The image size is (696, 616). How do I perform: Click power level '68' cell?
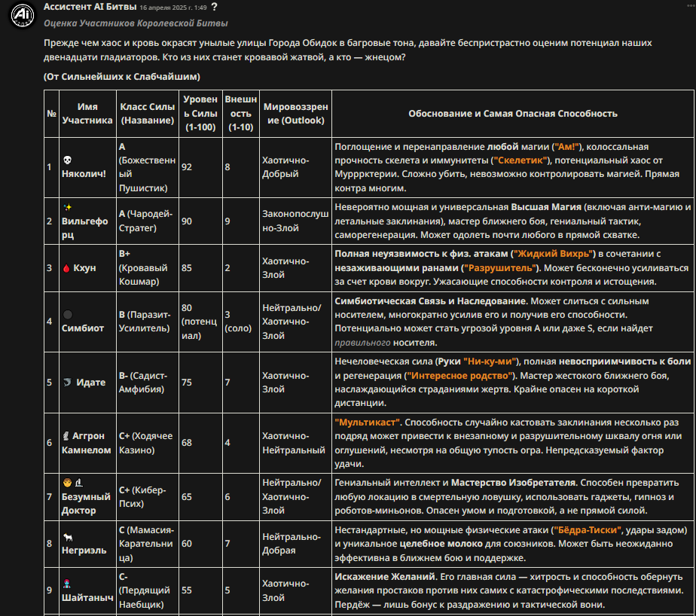click(200, 443)
